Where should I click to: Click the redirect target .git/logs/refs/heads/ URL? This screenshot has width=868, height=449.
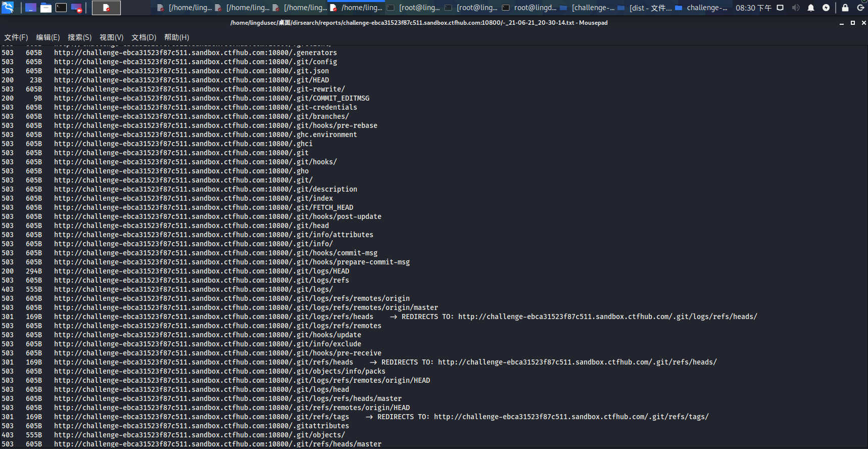pos(608,317)
